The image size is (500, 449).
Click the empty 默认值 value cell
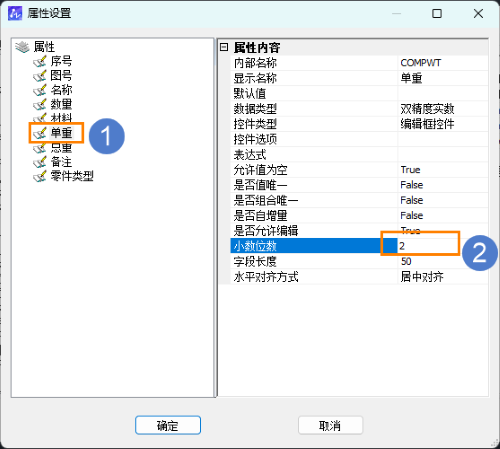coord(443,93)
